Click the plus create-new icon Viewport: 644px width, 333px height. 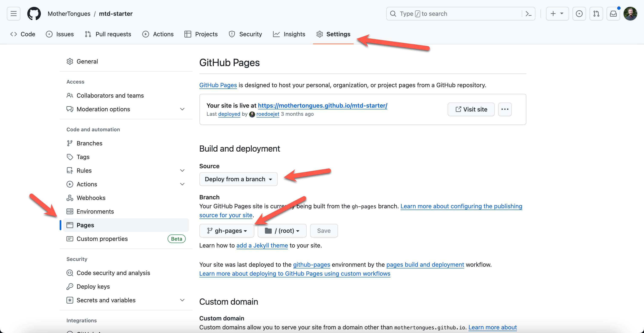coord(553,13)
